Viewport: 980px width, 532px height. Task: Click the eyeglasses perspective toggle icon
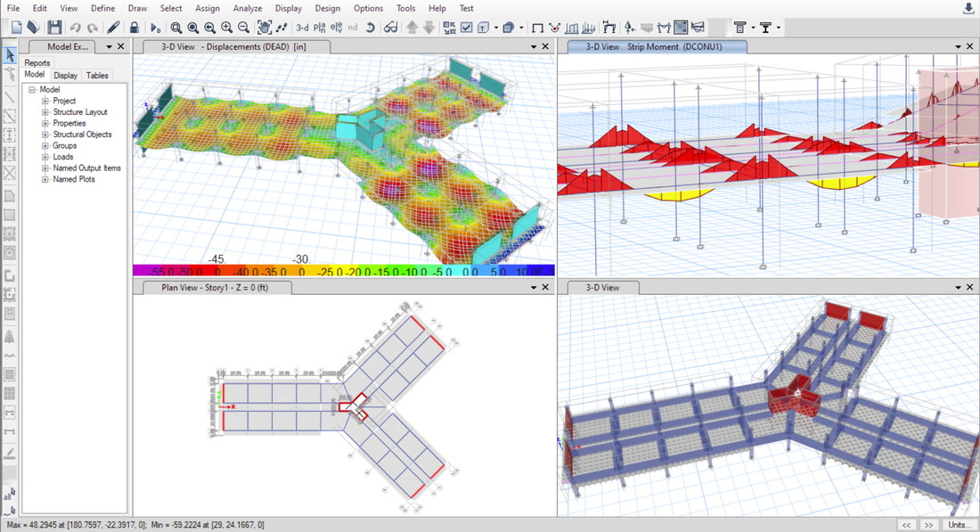point(390,28)
